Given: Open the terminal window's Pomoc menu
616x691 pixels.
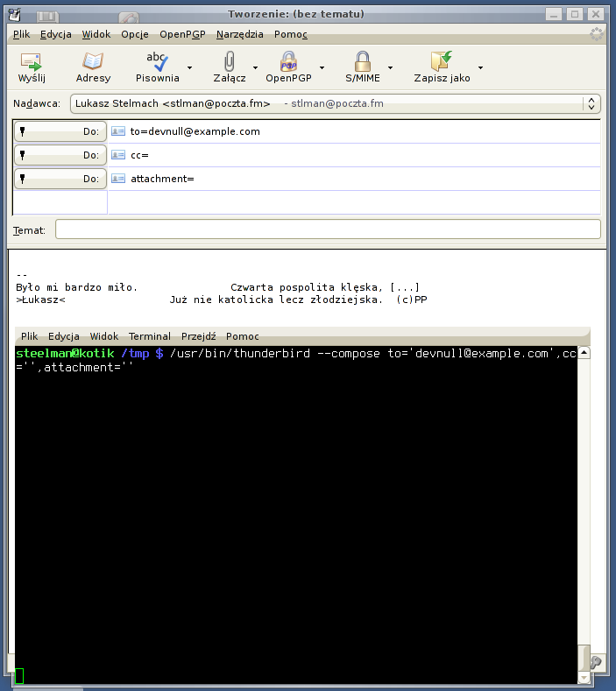Looking at the screenshot, I should (242, 336).
